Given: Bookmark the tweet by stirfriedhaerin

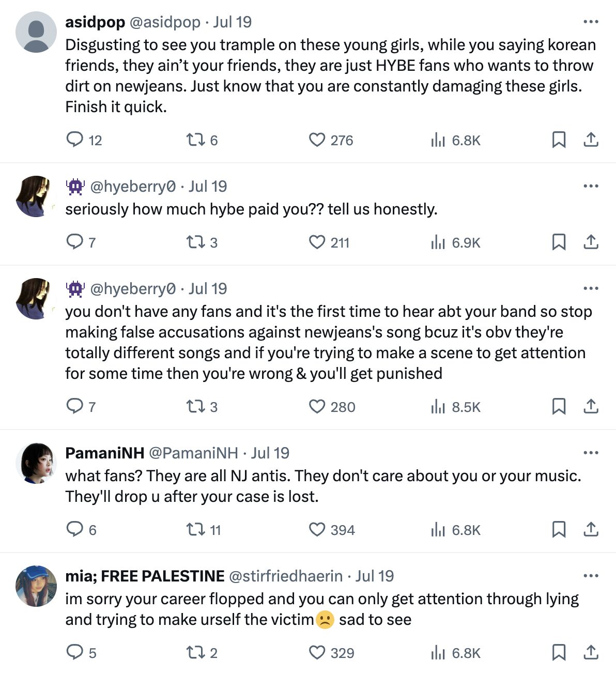Looking at the screenshot, I should tap(559, 652).
